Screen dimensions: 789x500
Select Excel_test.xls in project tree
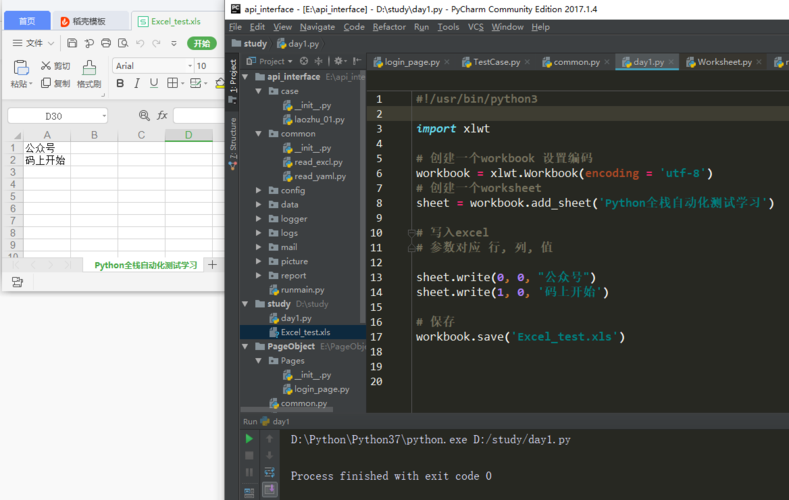(303, 332)
